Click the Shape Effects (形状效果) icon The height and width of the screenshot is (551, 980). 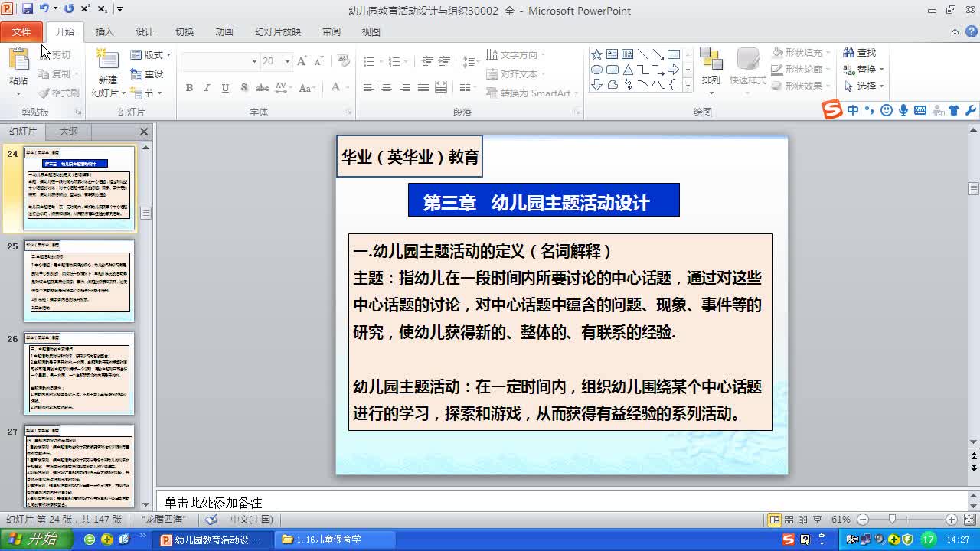(x=799, y=86)
